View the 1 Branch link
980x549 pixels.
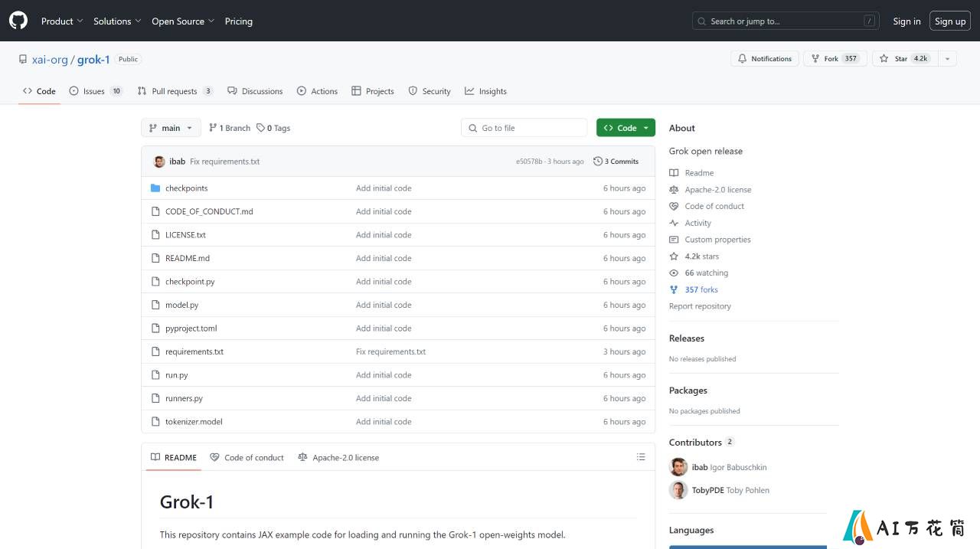(230, 128)
